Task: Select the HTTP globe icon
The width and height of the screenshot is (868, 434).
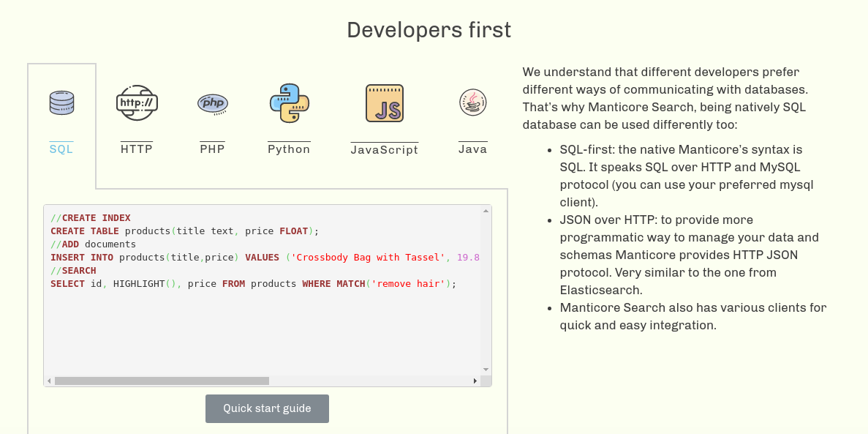Action: point(137,103)
